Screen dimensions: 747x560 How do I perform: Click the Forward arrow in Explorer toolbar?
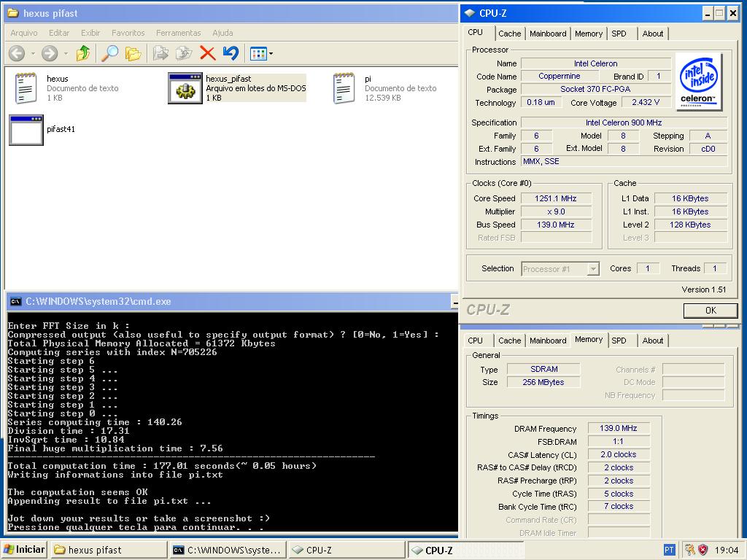point(50,53)
